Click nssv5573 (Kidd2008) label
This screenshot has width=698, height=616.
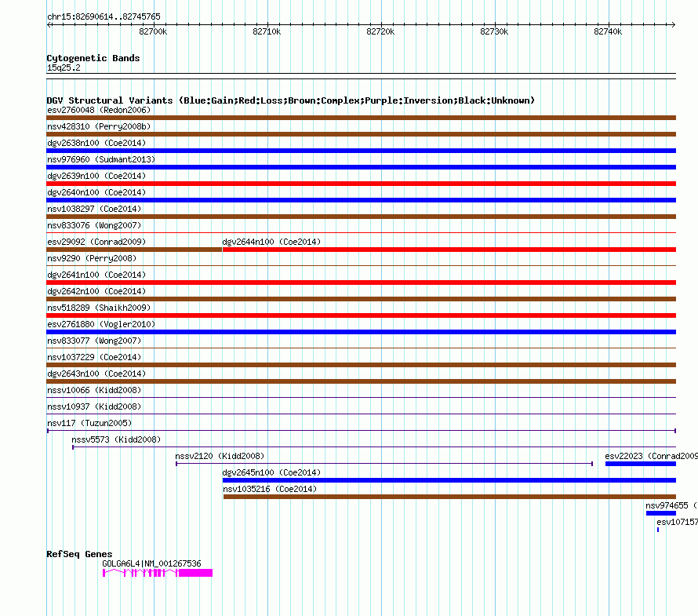pyautogui.click(x=116, y=439)
